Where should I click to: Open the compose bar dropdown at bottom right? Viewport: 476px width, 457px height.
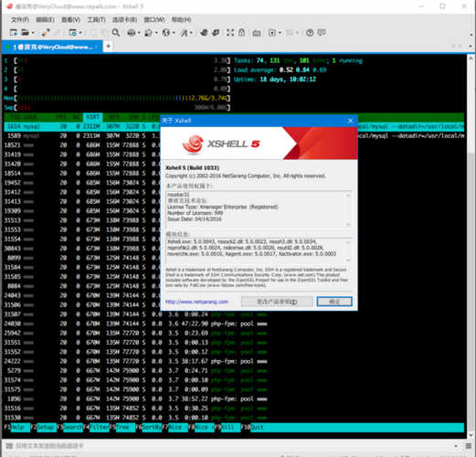pyautogui.click(x=456, y=446)
